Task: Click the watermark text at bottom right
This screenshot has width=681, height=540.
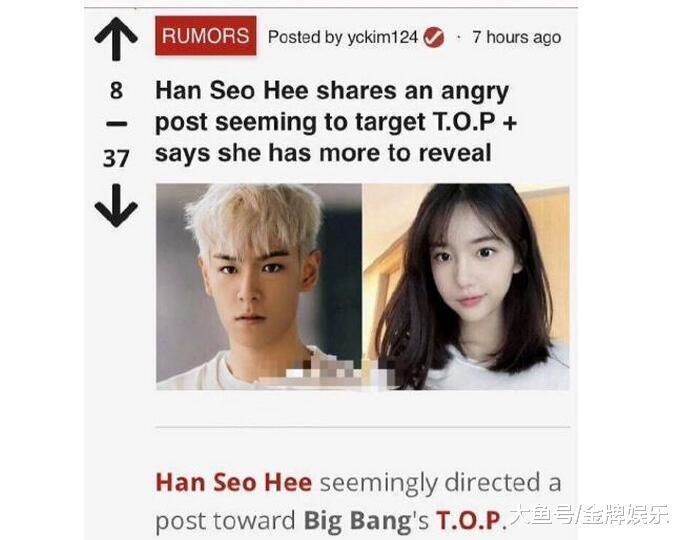Action: click(x=589, y=516)
